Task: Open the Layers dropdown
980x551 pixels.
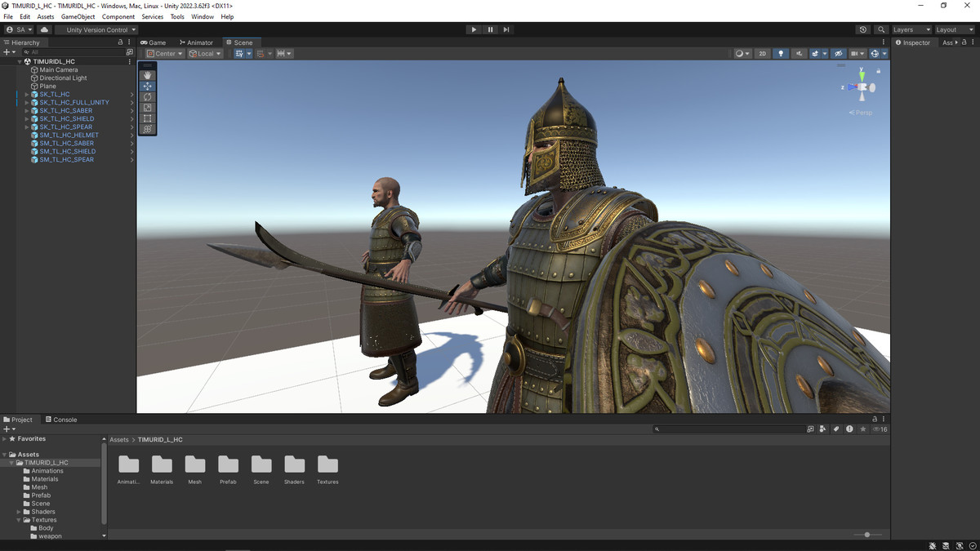Action: (x=910, y=29)
